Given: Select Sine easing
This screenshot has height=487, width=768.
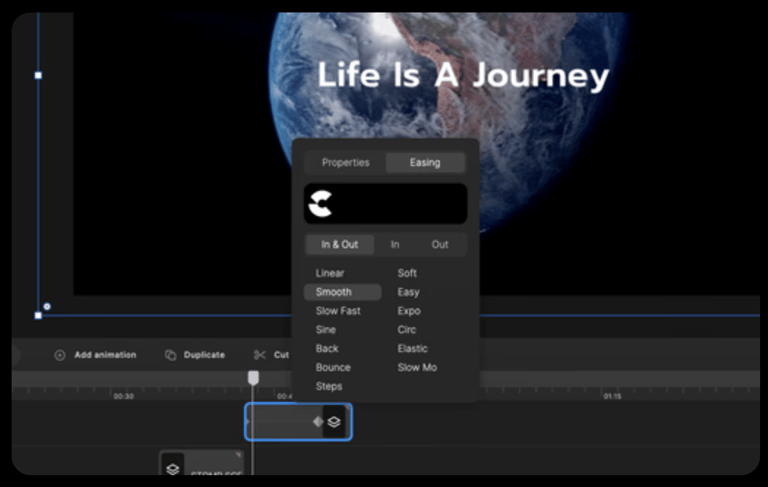Looking at the screenshot, I should click(326, 330).
